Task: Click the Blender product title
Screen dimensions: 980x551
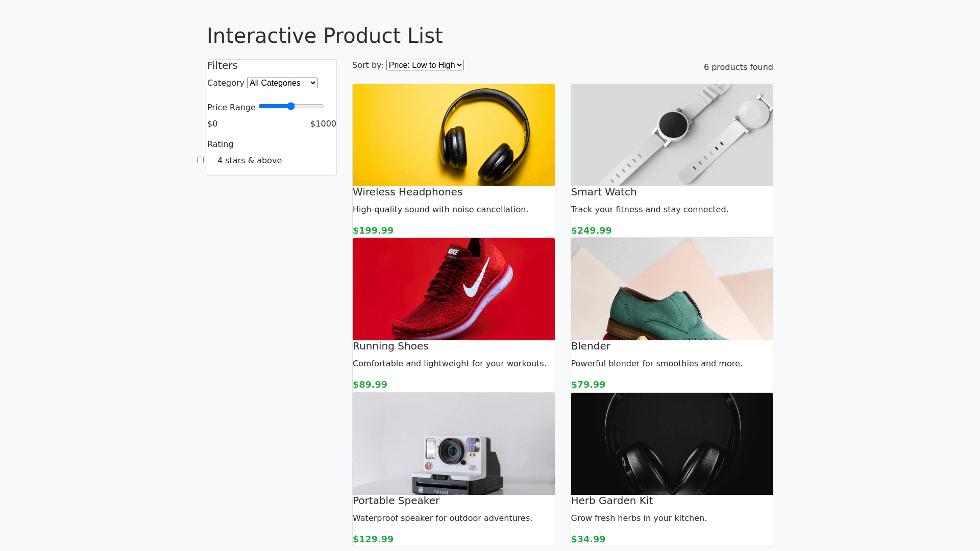Action: coord(591,346)
